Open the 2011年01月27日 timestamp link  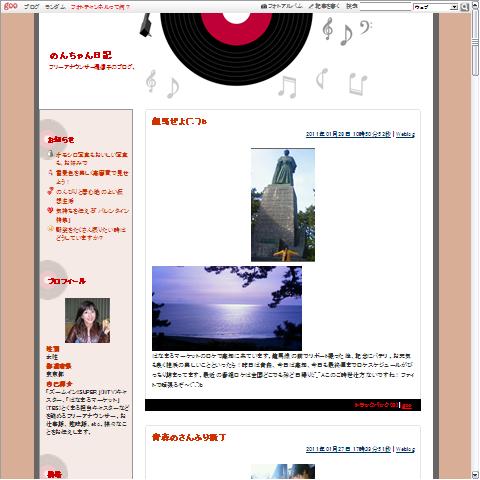(x=348, y=449)
